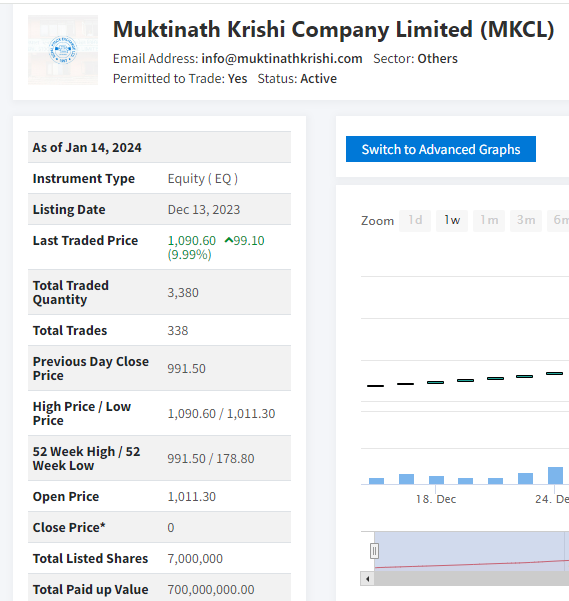Click total paid up value 700,000,000.00
This screenshot has height=601, width=569.
[x=211, y=590]
